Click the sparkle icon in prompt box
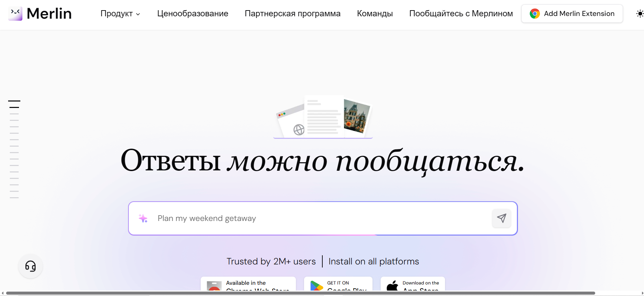The height and width of the screenshot is (296, 644). (x=143, y=218)
